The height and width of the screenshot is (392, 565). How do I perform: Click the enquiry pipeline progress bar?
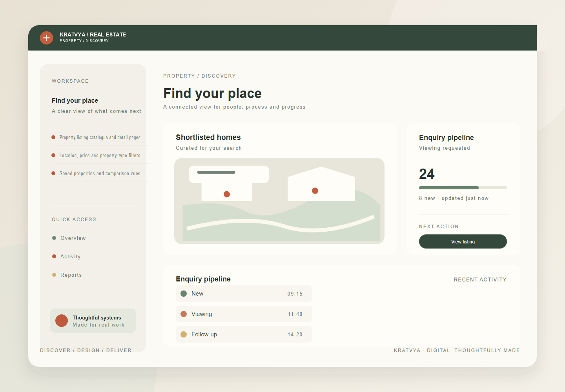[463, 188]
